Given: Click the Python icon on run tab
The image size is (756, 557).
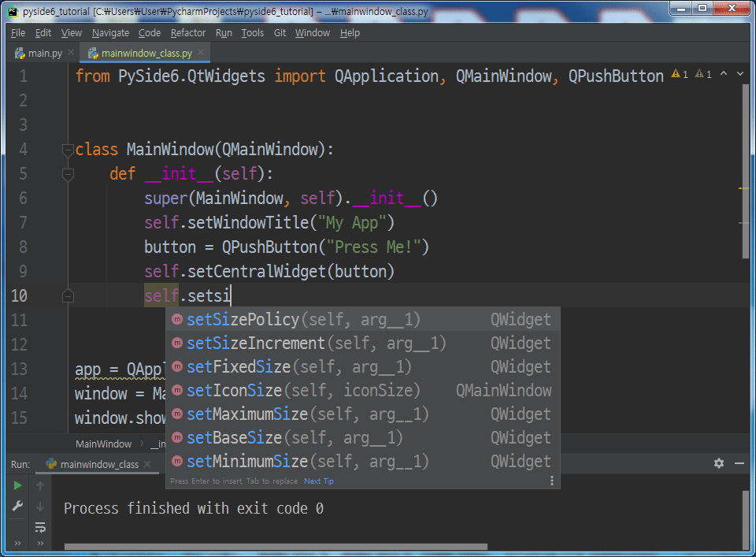Looking at the screenshot, I should coord(51,464).
